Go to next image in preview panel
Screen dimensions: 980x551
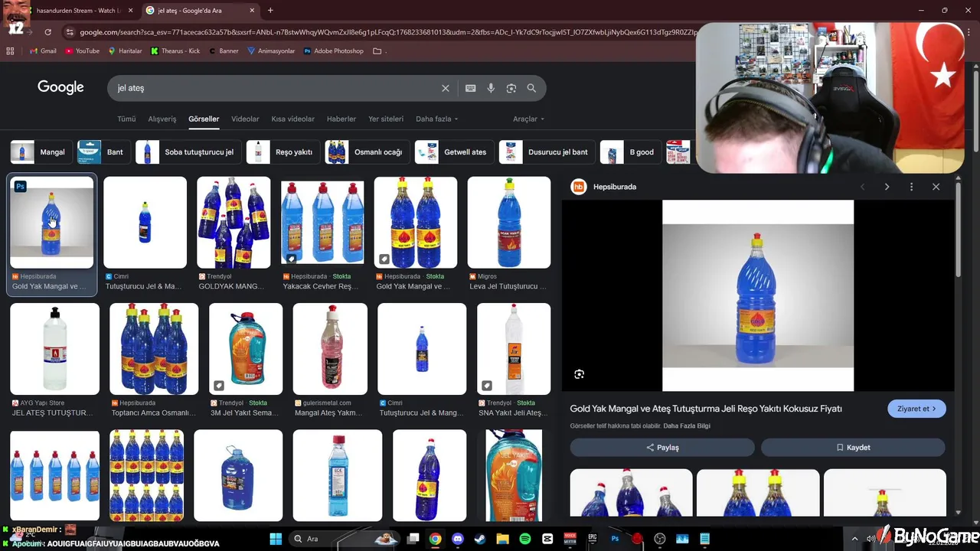pyautogui.click(x=887, y=187)
